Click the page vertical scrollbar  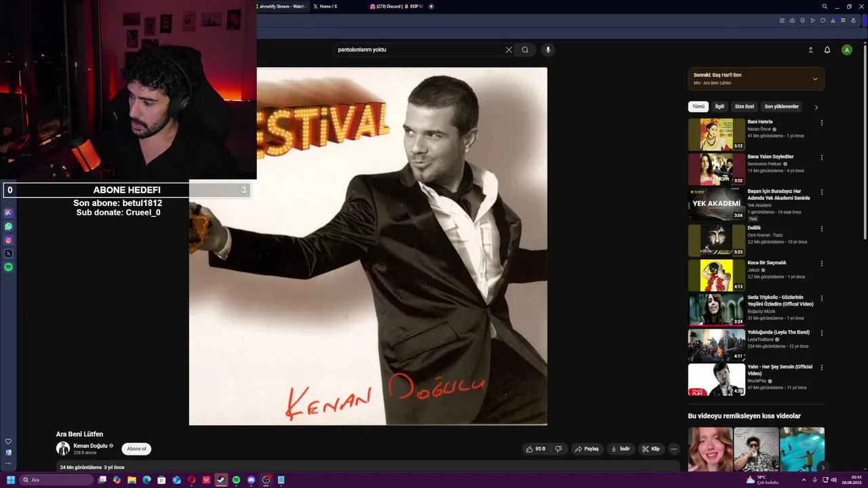coord(865,142)
